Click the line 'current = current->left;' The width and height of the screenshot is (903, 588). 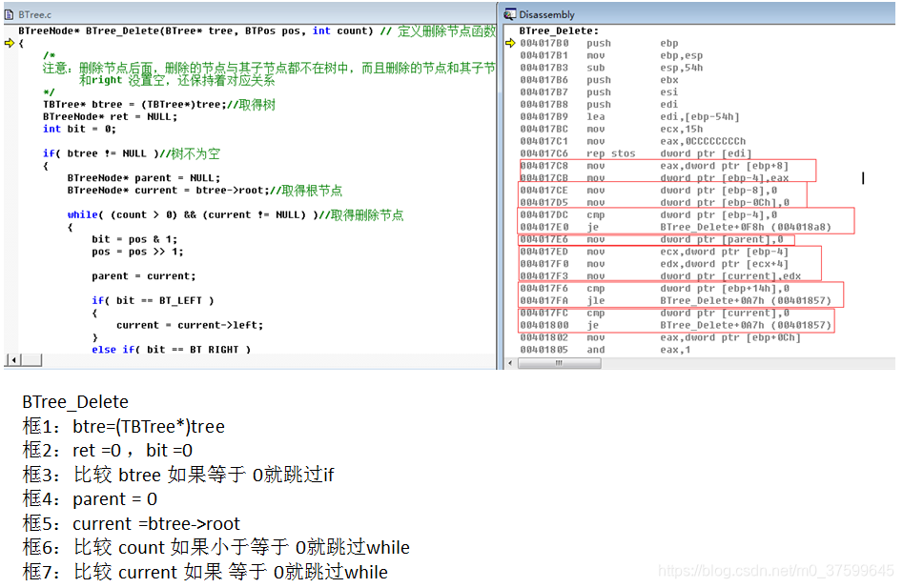pyautogui.click(x=190, y=325)
